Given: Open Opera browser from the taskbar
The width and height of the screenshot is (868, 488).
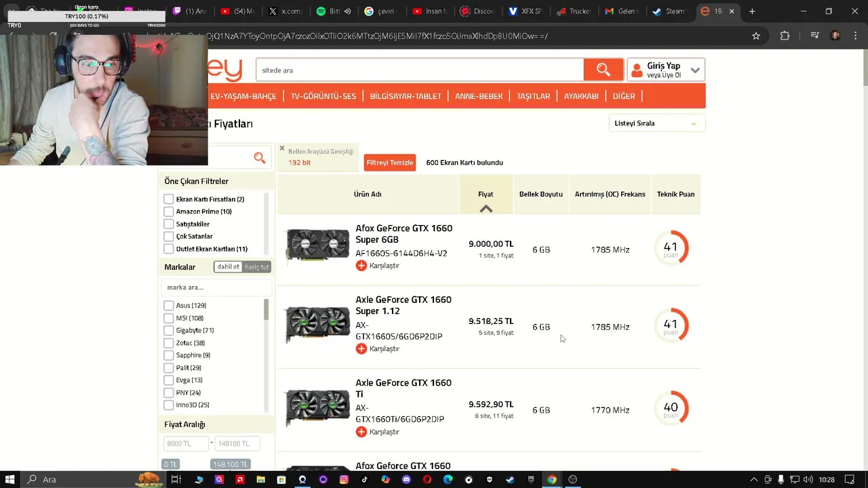Looking at the screenshot, I should tap(427, 479).
